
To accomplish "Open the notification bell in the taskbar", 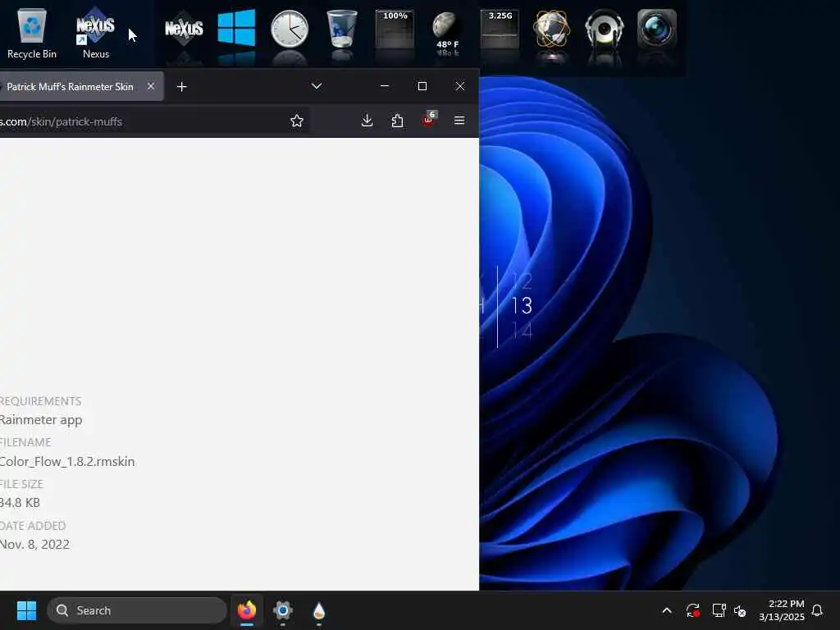I will 817,610.
